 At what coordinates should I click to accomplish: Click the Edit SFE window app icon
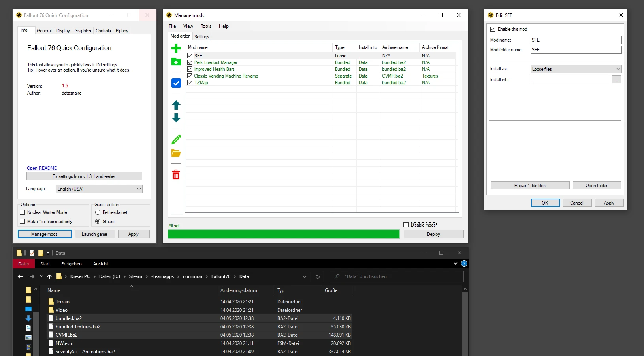[491, 15]
